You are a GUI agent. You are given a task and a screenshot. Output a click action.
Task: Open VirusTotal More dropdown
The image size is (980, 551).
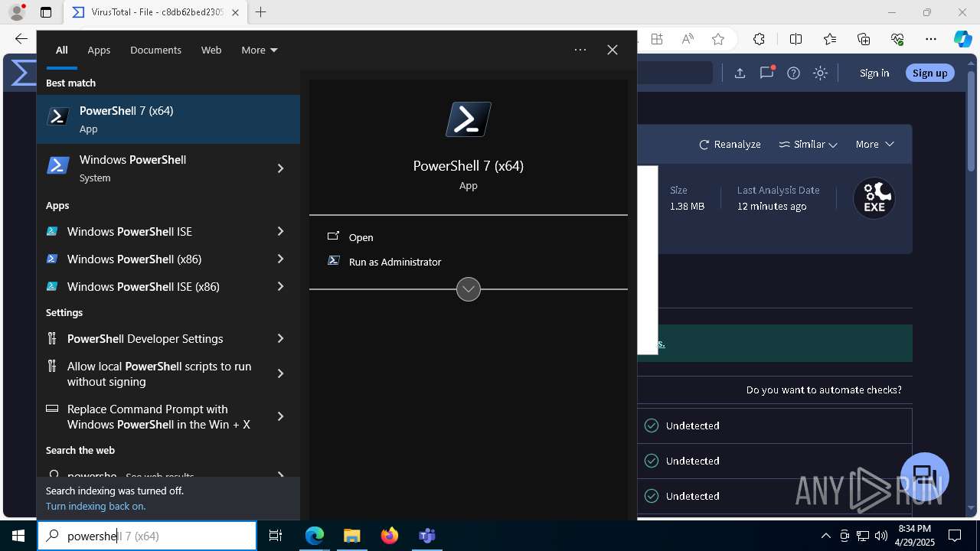(874, 144)
